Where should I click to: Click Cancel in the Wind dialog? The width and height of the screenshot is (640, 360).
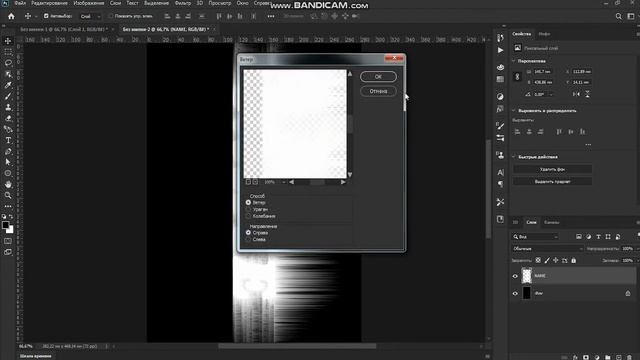coord(378,91)
